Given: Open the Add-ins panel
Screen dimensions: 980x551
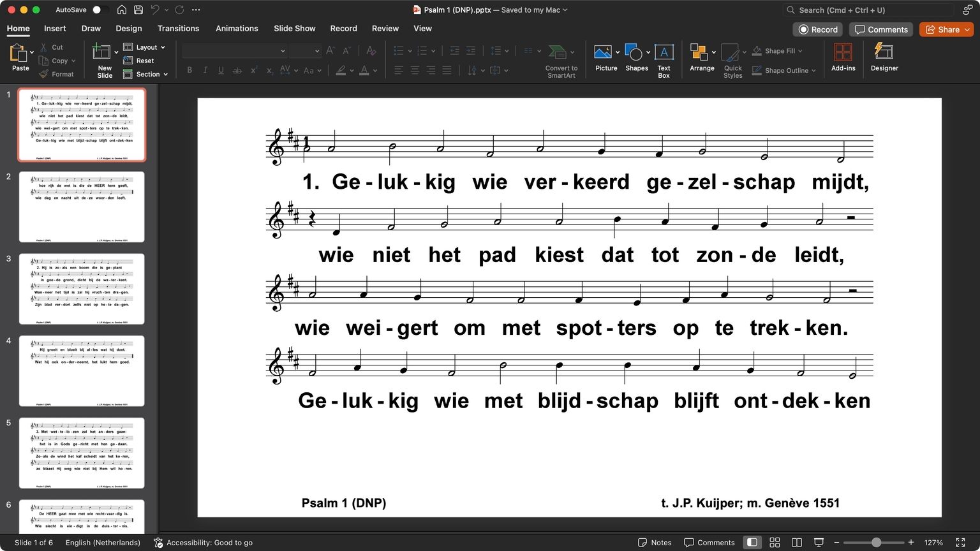Looking at the screenshot, I should pos(843,57).
